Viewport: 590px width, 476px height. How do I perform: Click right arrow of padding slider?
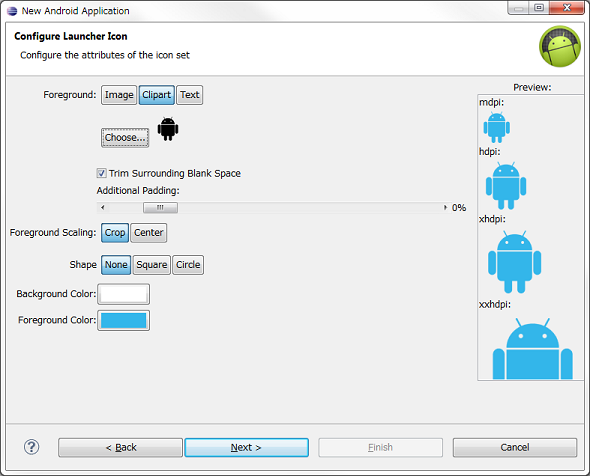coord(445,208)
